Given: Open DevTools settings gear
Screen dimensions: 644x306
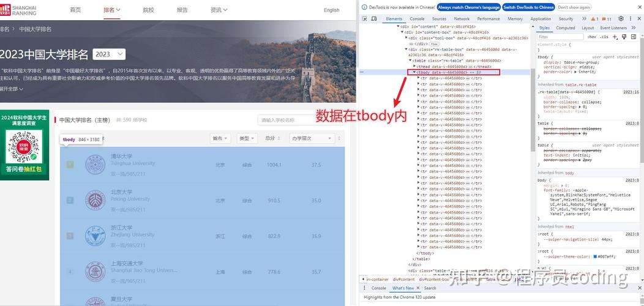Looking at the screenshot, I should pyautogui.click(x=621, y=19).
